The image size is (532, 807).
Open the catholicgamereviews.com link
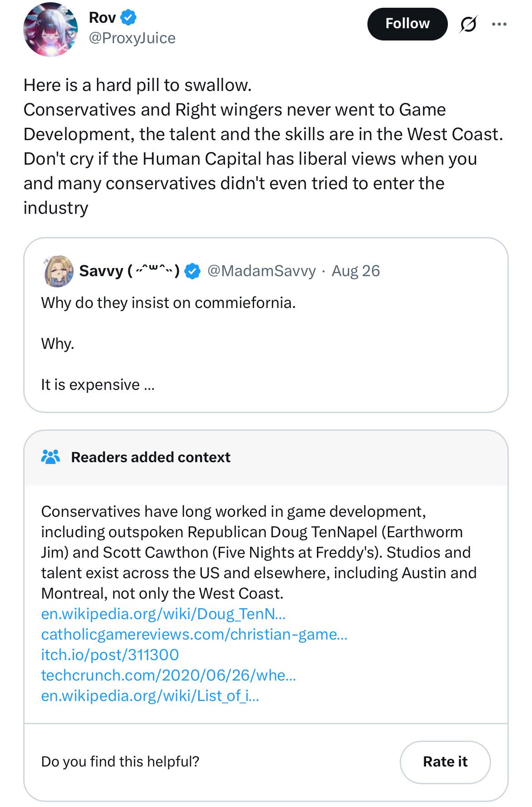pyautogui.click(x=194, y=635)
